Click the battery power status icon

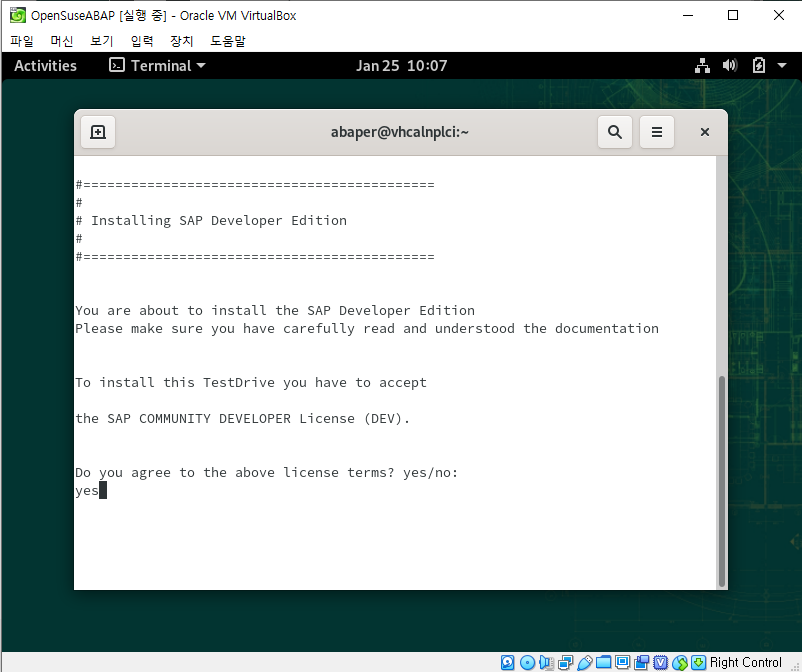tap(759, 65)
